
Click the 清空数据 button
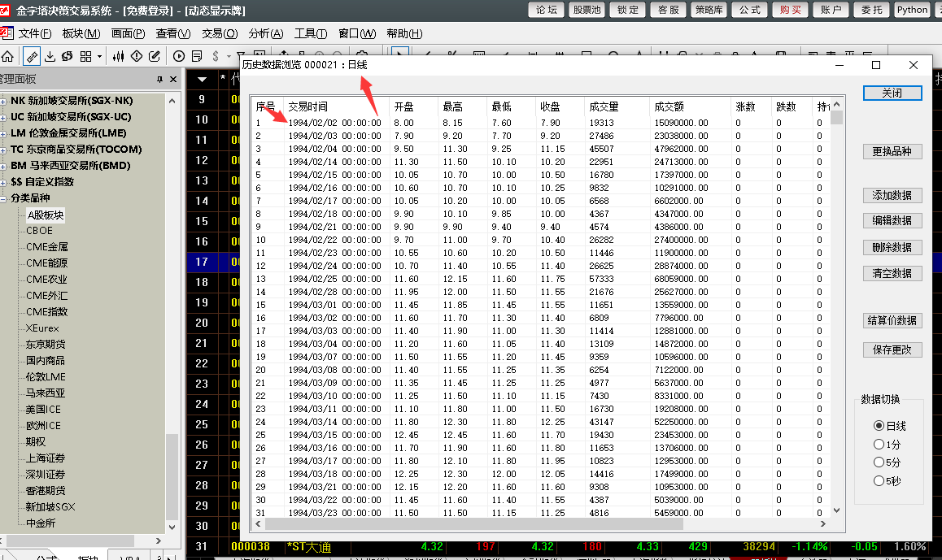tap(892, 273)
